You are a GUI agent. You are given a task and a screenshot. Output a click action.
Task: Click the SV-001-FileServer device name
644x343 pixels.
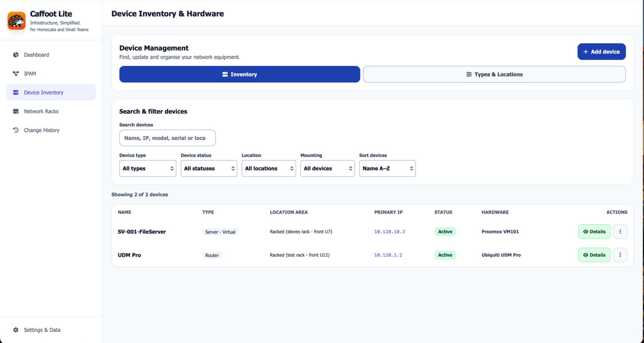click(x=142, y=232)
